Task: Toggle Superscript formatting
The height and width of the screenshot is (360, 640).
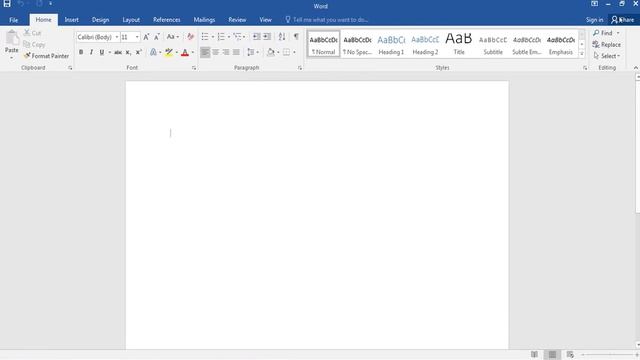Action: tap(138, 52)
